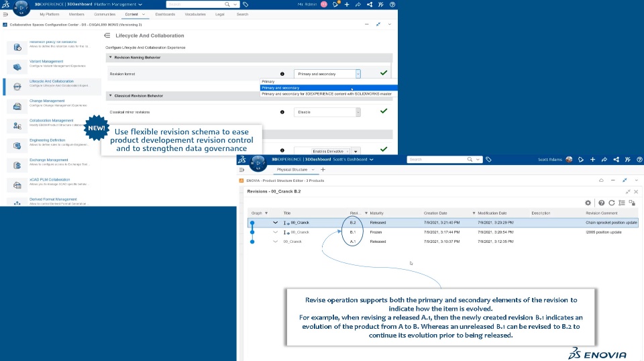Open Exchange Management configuration
644x361 pixels.
click(52, 165)
